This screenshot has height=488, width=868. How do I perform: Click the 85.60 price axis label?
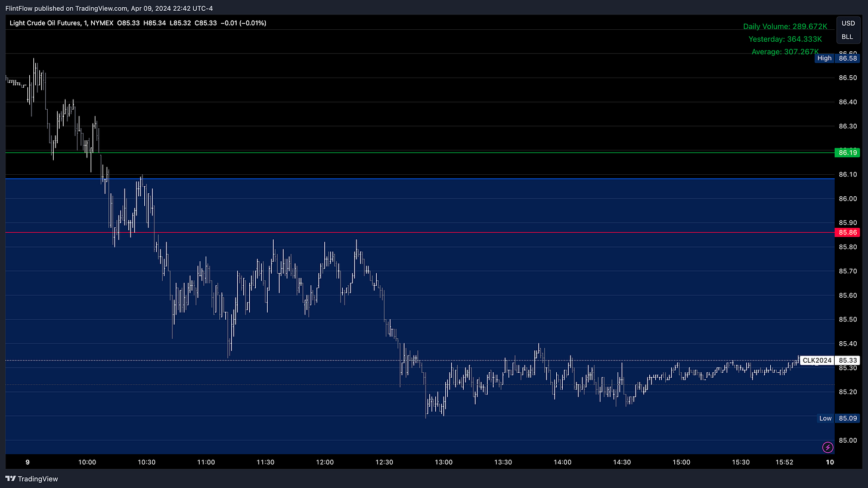click(x=848, y=295)
